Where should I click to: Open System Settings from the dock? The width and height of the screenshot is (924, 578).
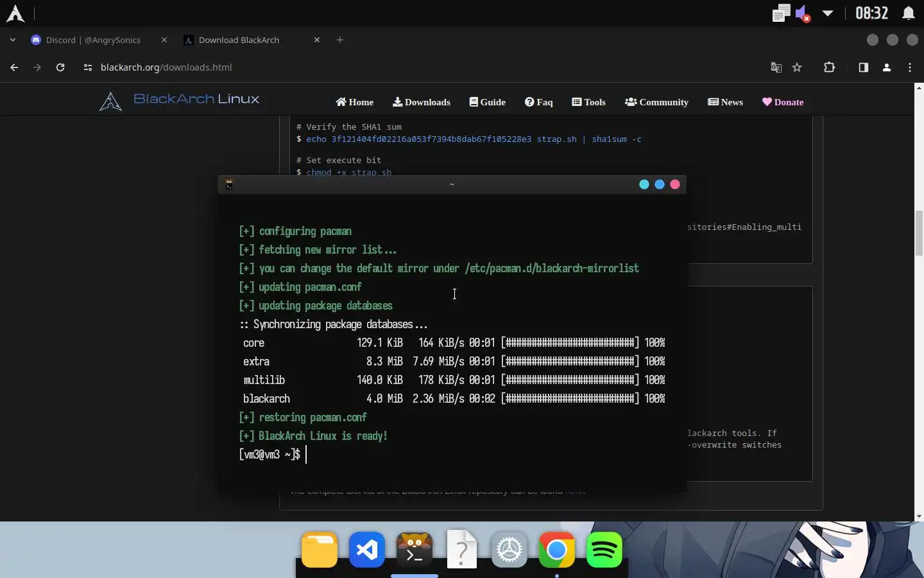(509, 550)
